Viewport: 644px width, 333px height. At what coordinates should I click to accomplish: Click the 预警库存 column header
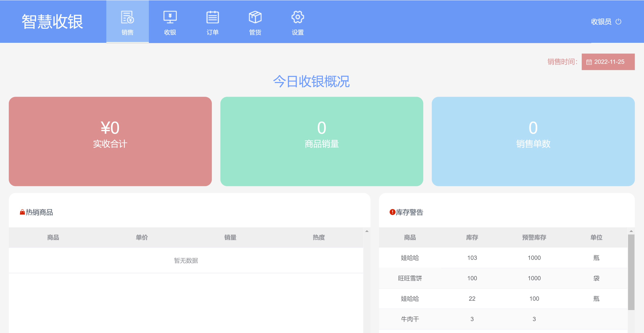click(x=534, y=237)
